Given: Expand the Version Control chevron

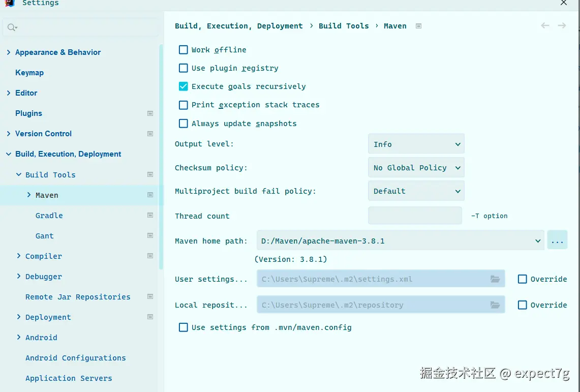Looking at the screenshot, I should click(x=9, y=134).
